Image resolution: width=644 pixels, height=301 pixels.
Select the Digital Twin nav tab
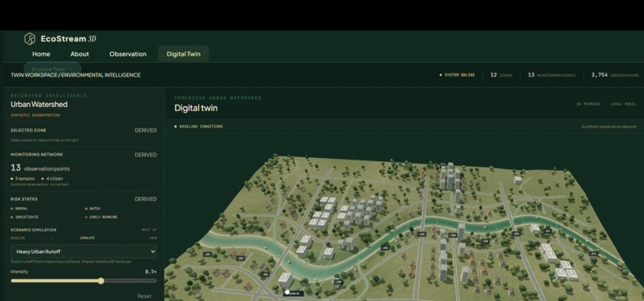pos(184,53)
